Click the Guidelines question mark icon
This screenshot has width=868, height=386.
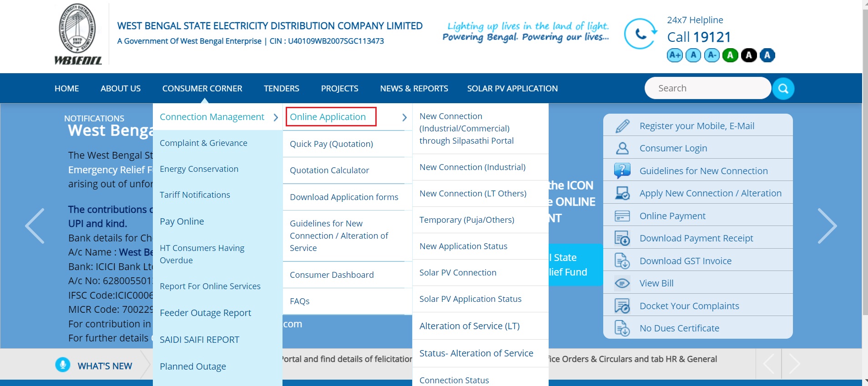pos(622,171)
